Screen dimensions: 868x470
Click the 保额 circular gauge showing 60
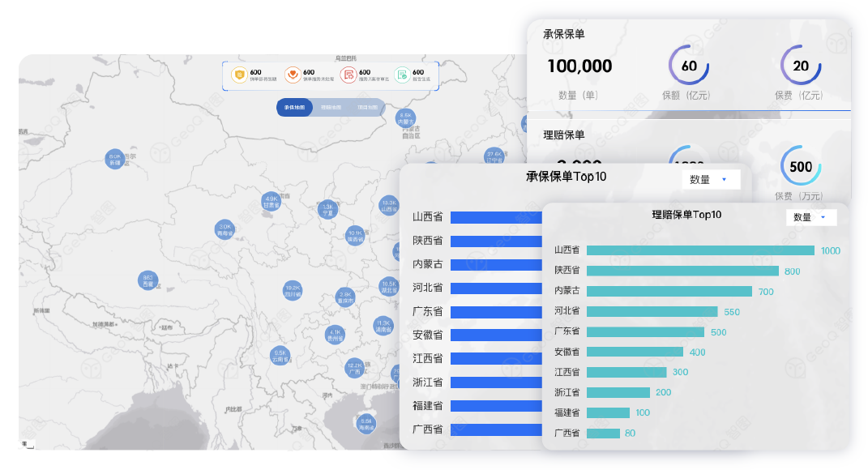689,66
